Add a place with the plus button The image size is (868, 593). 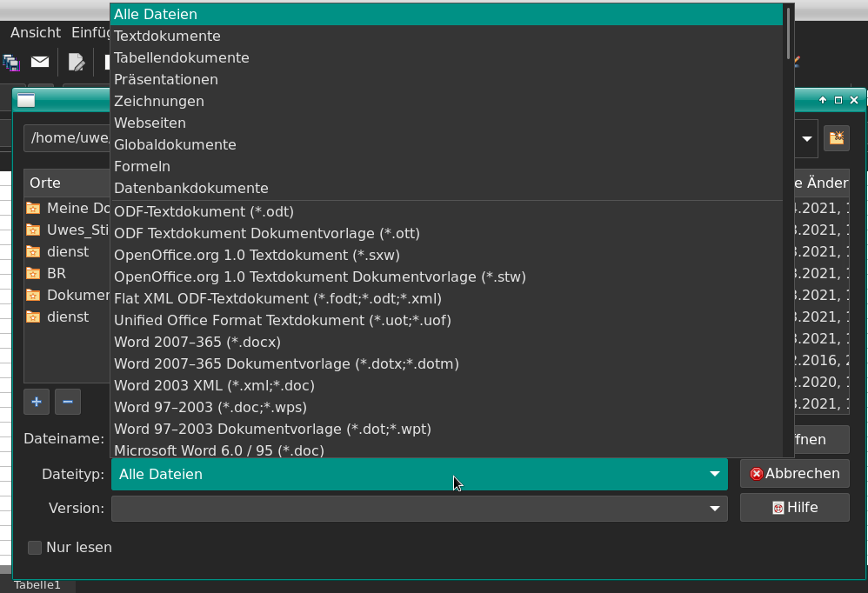click(37, 402)
